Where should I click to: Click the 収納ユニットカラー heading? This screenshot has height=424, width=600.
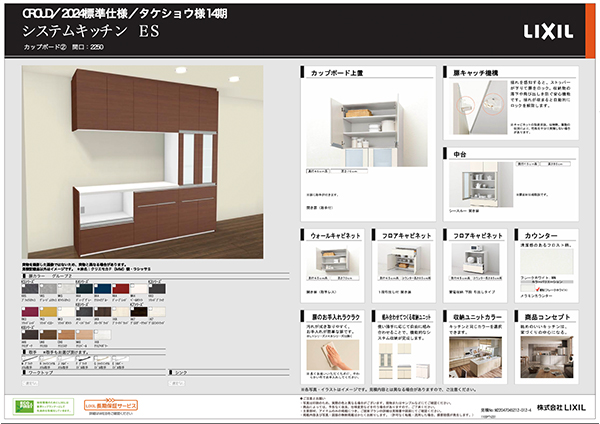(477, 317)
